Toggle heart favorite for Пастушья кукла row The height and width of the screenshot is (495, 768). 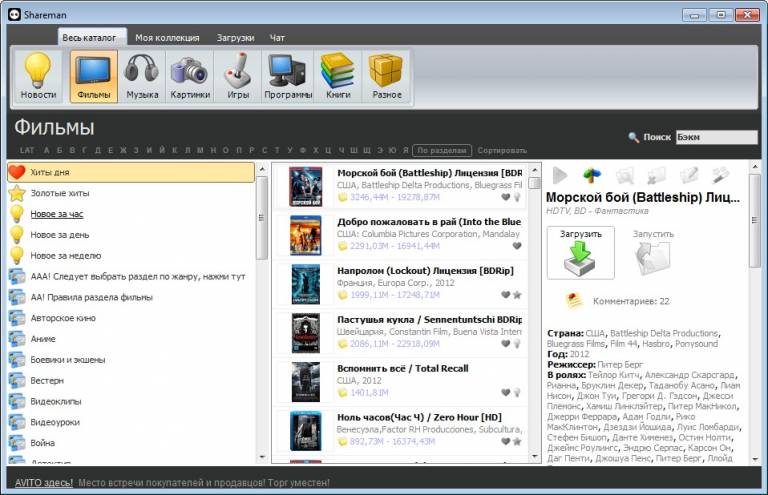[506, 344]
